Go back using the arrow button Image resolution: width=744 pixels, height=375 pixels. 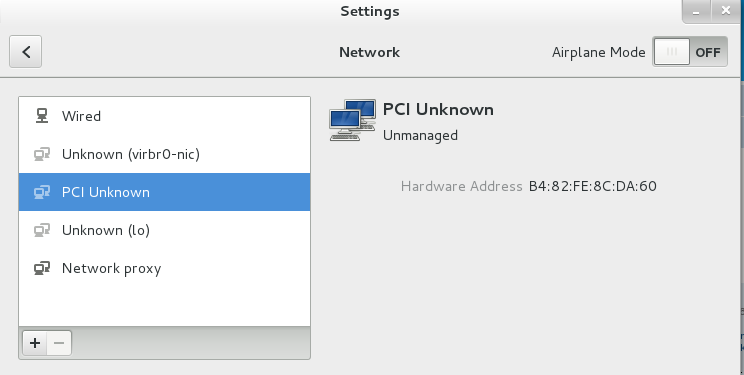pos(26,52)
